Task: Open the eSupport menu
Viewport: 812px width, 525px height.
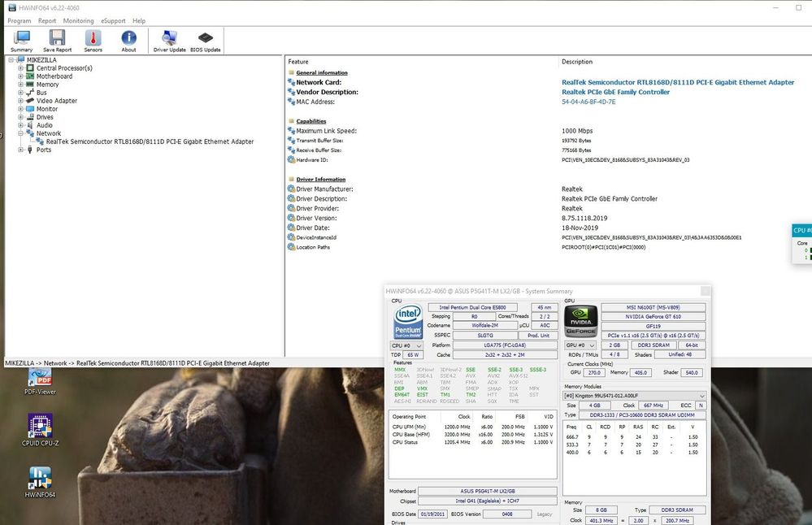Action: (113, 20)
